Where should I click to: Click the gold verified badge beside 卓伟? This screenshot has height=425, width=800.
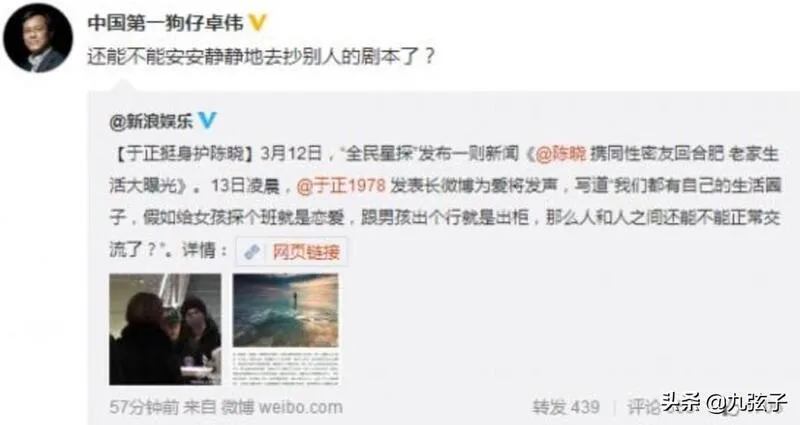[x=258, y=22]
